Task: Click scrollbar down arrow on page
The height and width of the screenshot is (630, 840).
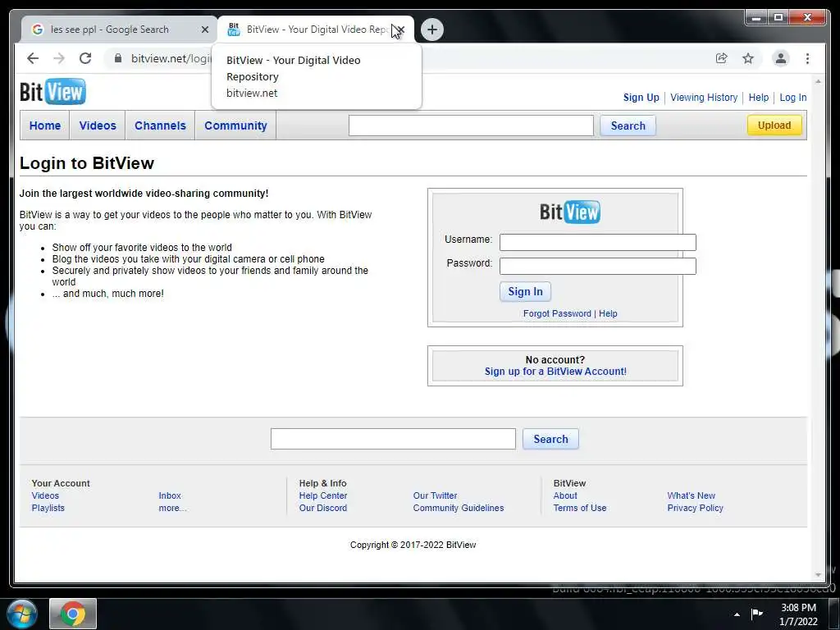Action: [x=818, y=575]
